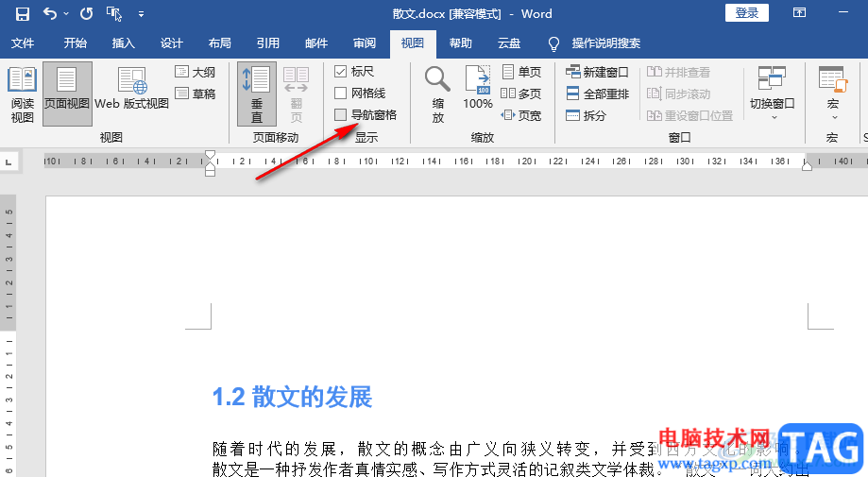The width and height of the screenshot is (868, 477).
Task: Click 拆分 split window
Action: [x=587, y=115]
